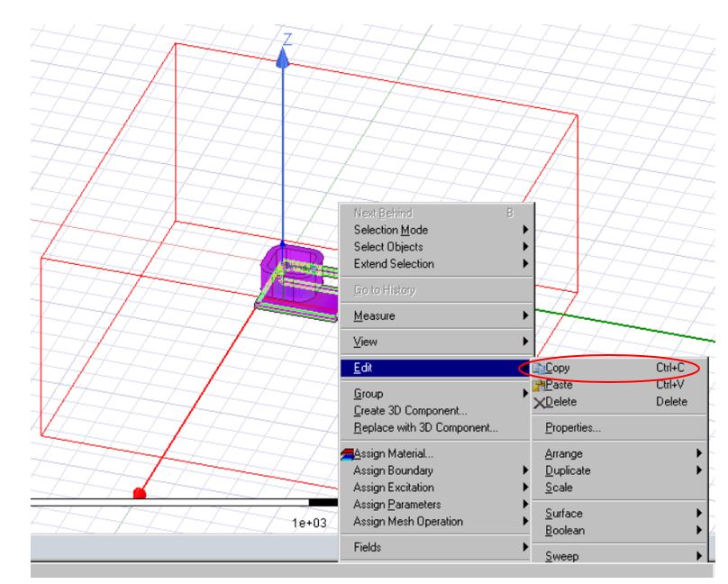
Task: Open Properties from Edit submenu
Action: [x=619, y=428]
